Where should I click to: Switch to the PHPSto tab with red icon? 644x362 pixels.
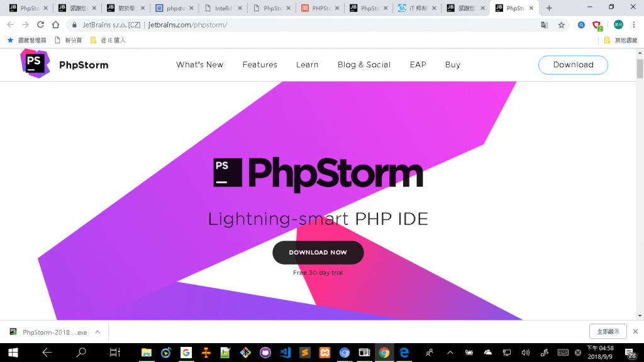pos(320,8)
